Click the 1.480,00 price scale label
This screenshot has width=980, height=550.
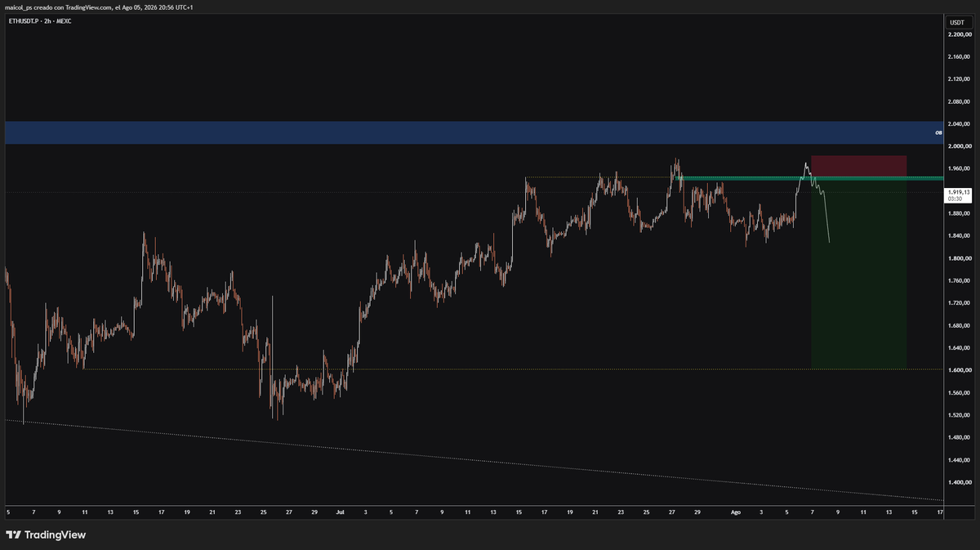(x=959, y=438)
